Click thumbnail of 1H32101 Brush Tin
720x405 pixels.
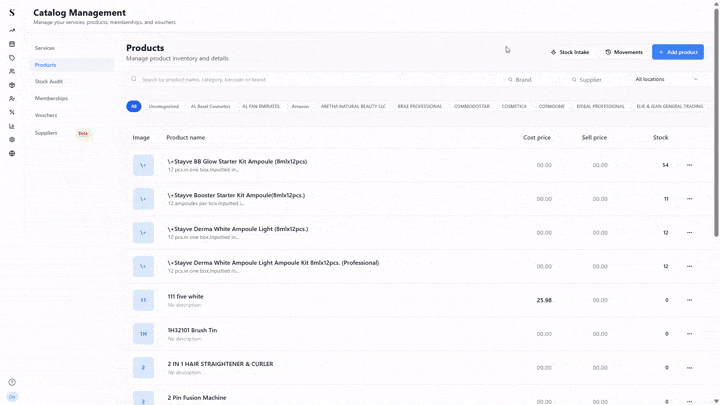(x=143, y=334)
